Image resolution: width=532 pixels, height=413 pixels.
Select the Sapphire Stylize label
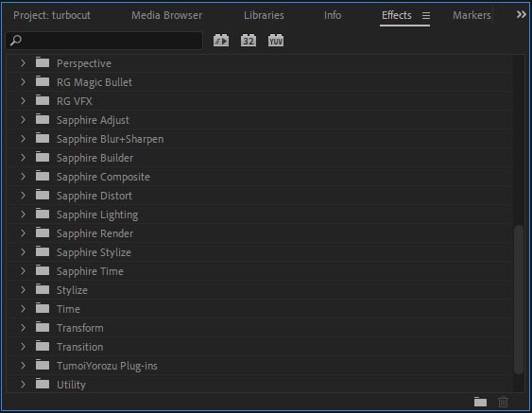pyautogui.click(x=94, y=253)
